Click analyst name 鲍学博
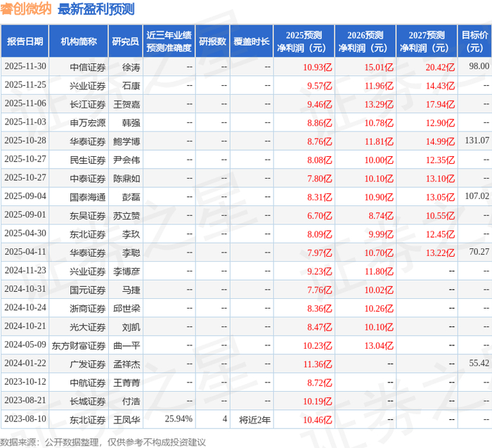492x448 pixels. tap(127, 141)
